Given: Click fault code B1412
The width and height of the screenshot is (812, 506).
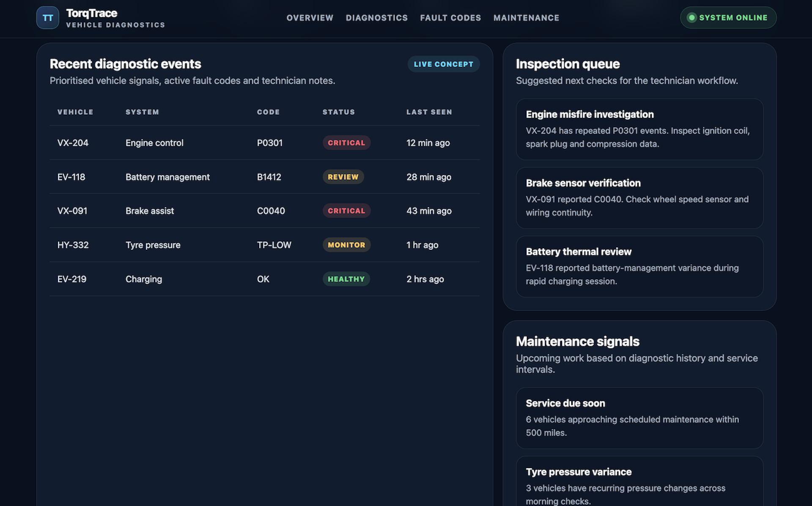Looking at the screenshot, I should point(269,177).
